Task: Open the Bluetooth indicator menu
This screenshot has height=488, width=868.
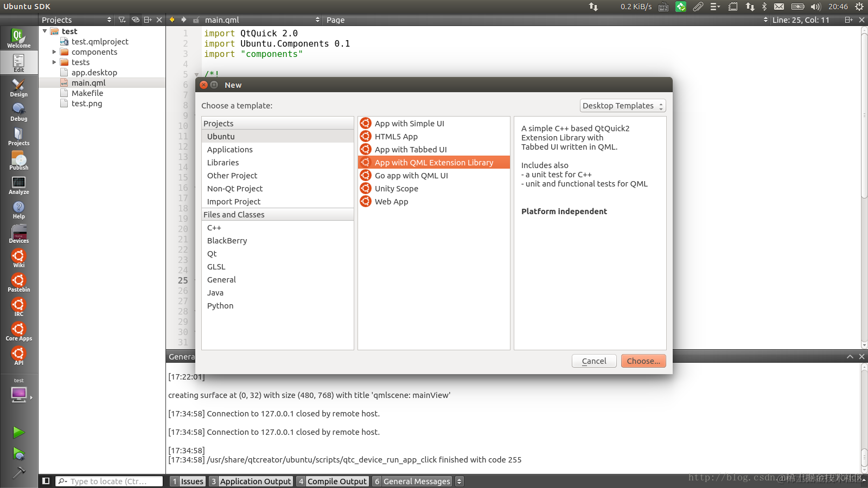Action: (x=764, y=7)
